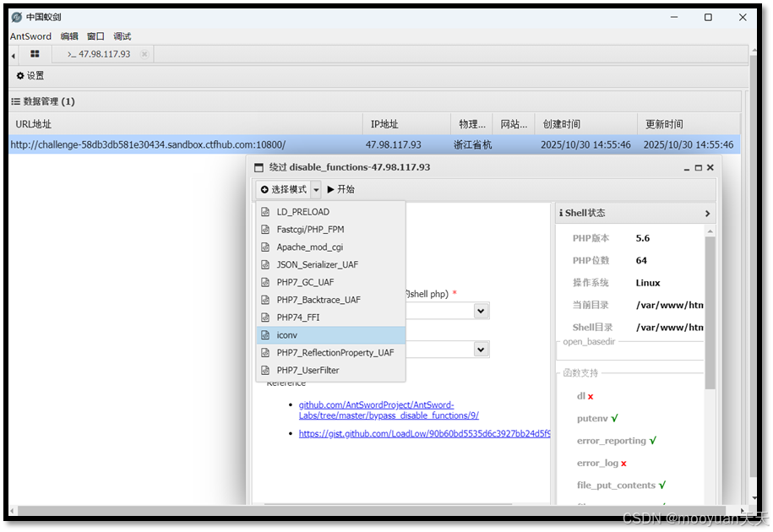Choose LD_PRELOAD mode

(x=331, y=212)
